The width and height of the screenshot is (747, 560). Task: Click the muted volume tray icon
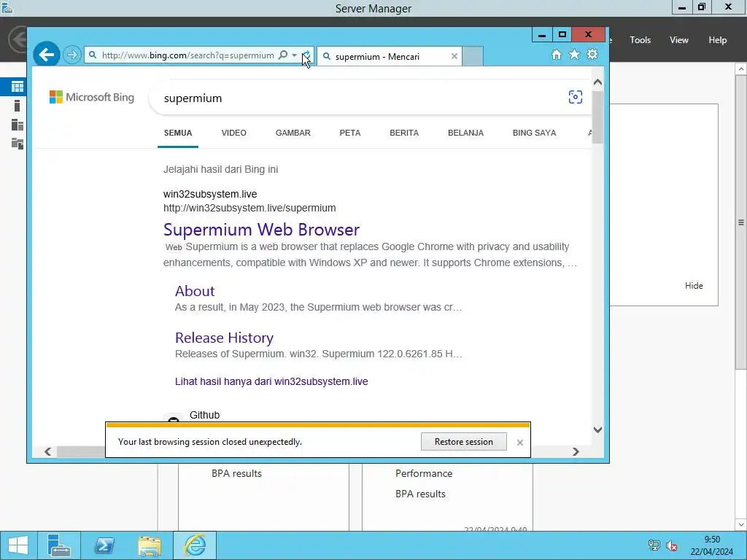pos(672,545)
